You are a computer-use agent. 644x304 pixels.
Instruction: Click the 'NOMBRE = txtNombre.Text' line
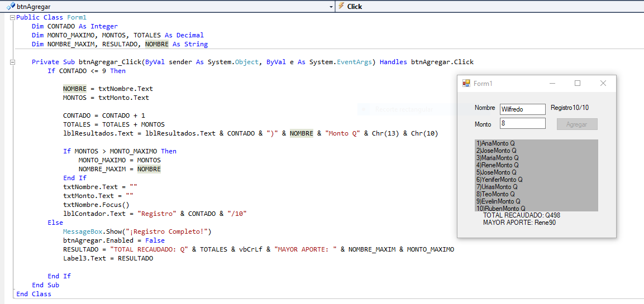click(108, 89)
